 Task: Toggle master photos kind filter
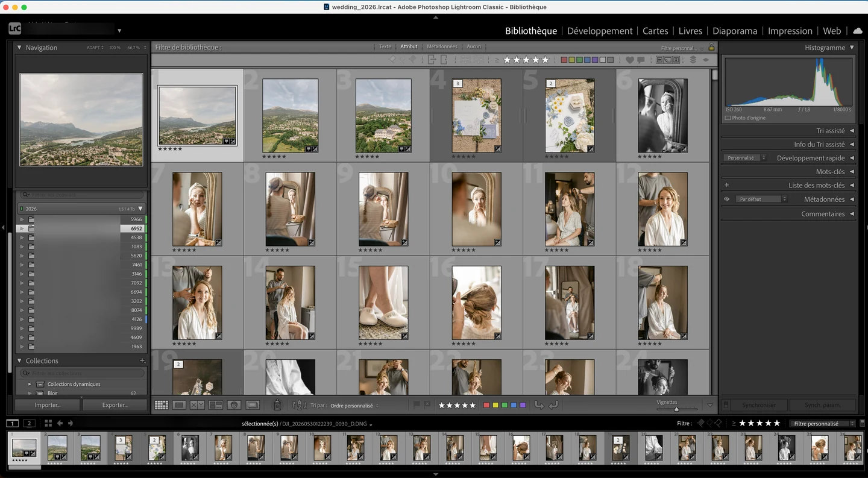[x=659, y=60]
